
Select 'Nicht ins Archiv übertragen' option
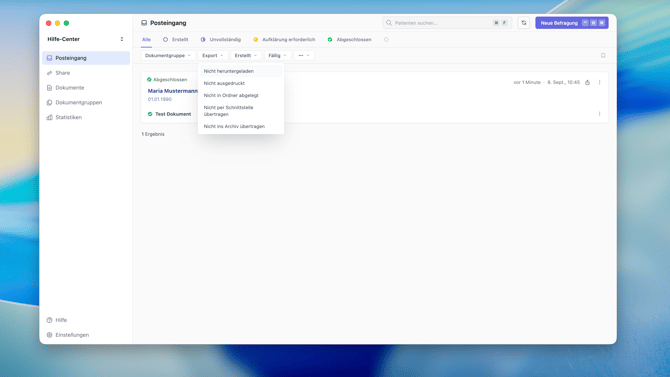click(241, 127)
